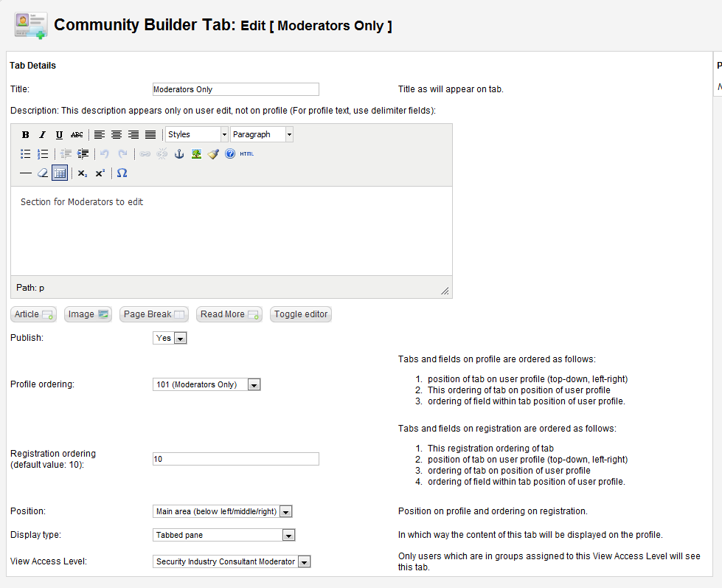This screenshot has width=722, height=588.
Task: Insert ordered numbered list
Action: pos(42,153)
